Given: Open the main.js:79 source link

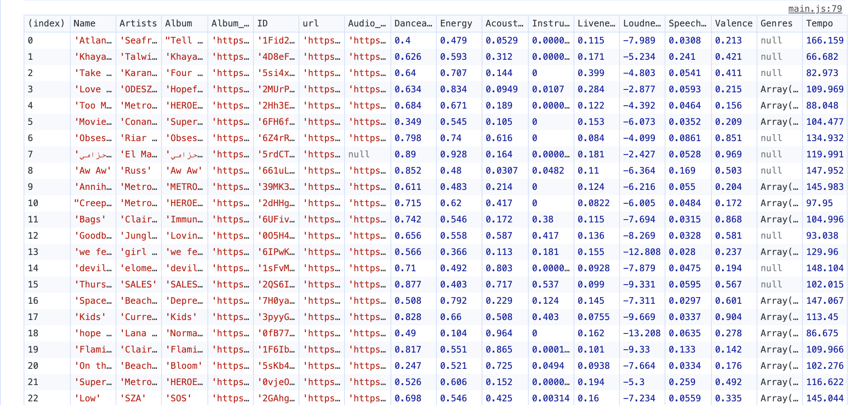Looking at the screenshot, I should [815, 9].
